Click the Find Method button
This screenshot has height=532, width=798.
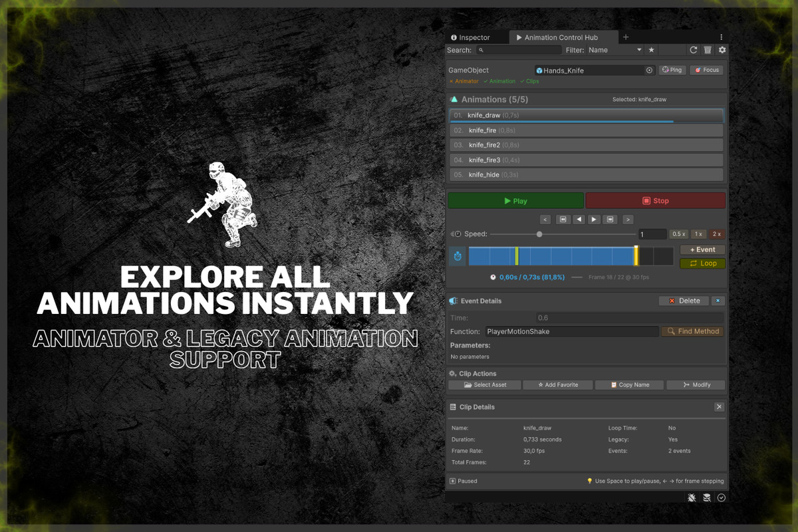coord(693,331)
